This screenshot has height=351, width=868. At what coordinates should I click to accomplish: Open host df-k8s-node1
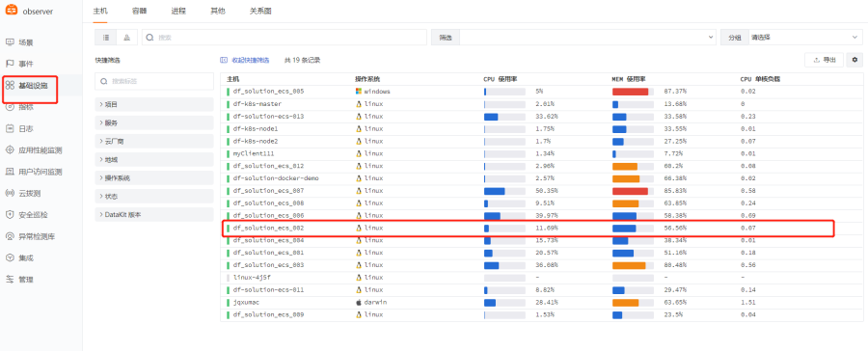click(x=256, y=128)
